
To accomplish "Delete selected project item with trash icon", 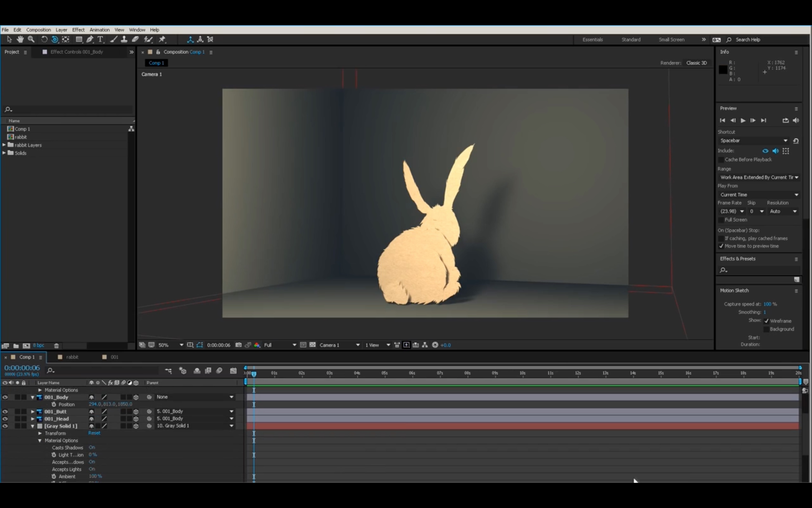I will click(x=56, y=345).
